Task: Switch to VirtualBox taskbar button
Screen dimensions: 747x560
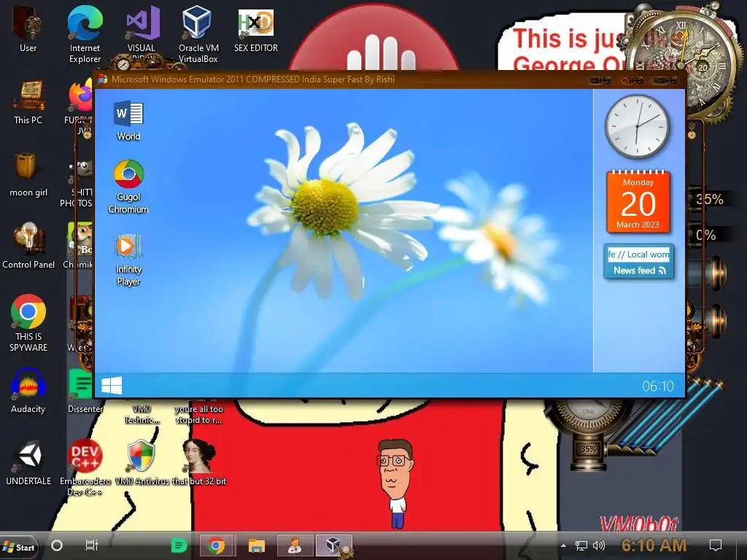Action: (334, 545)
